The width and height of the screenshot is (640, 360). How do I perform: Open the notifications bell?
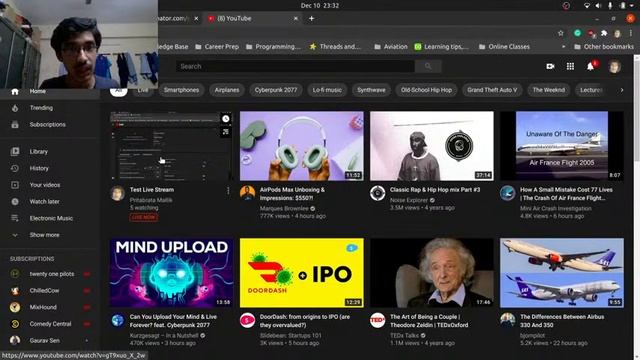point(590,66)
